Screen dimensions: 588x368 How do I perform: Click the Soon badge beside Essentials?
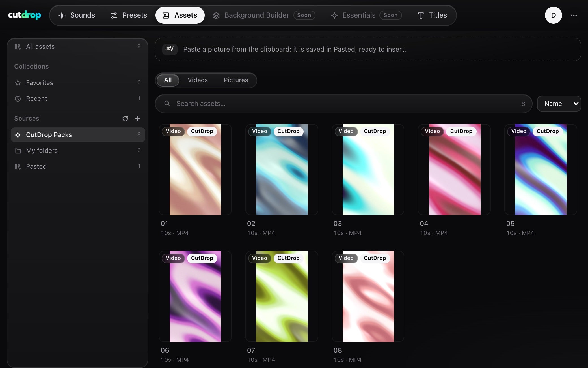pos(390,15)
